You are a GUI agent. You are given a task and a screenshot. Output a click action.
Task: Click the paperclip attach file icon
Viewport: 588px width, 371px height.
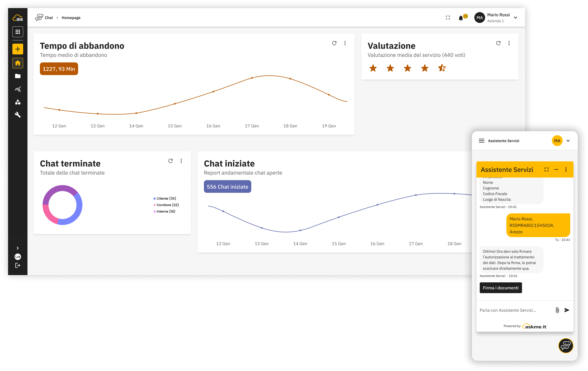(557, 310)
